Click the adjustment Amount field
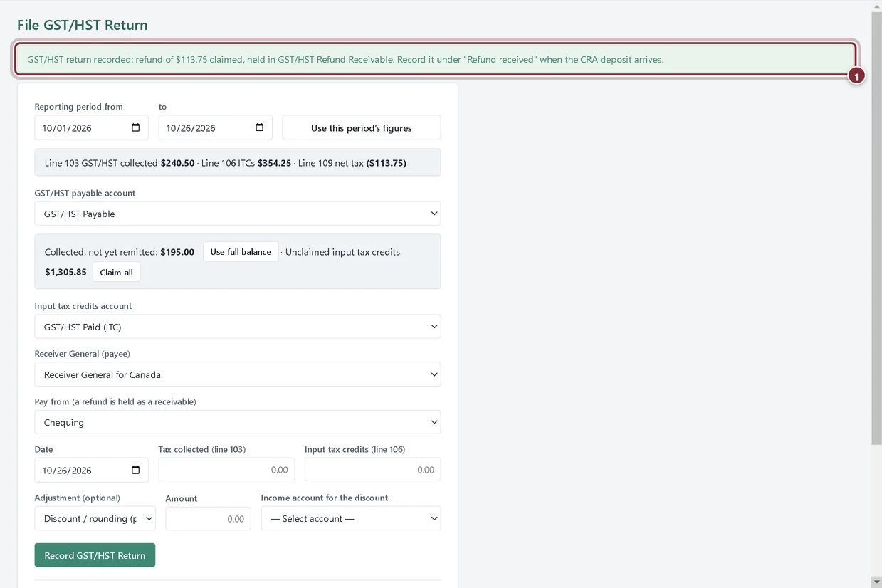Image resolution: width=882 pixels, height=588 pixels. point(208,519)
